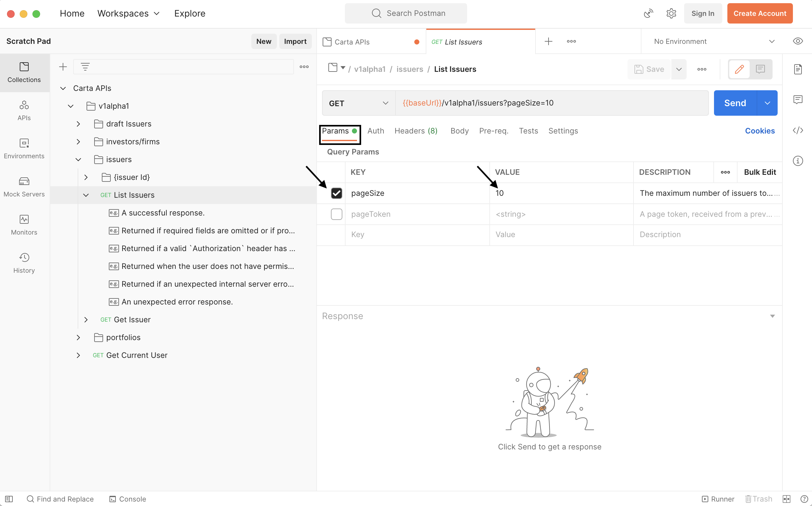The height and width of the screenshot is (506, 812).
Task: Switch to comment mode icon
Action: click(x=760, y=69)
